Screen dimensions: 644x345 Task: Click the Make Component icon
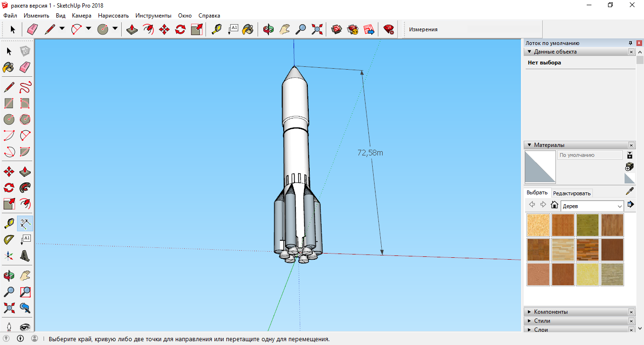point(25,51)
